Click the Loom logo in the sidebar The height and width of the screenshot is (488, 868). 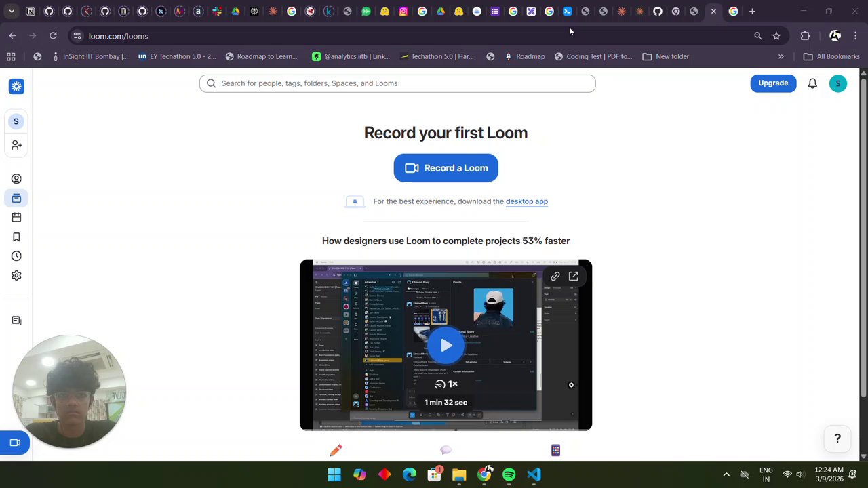coord(16,86)
